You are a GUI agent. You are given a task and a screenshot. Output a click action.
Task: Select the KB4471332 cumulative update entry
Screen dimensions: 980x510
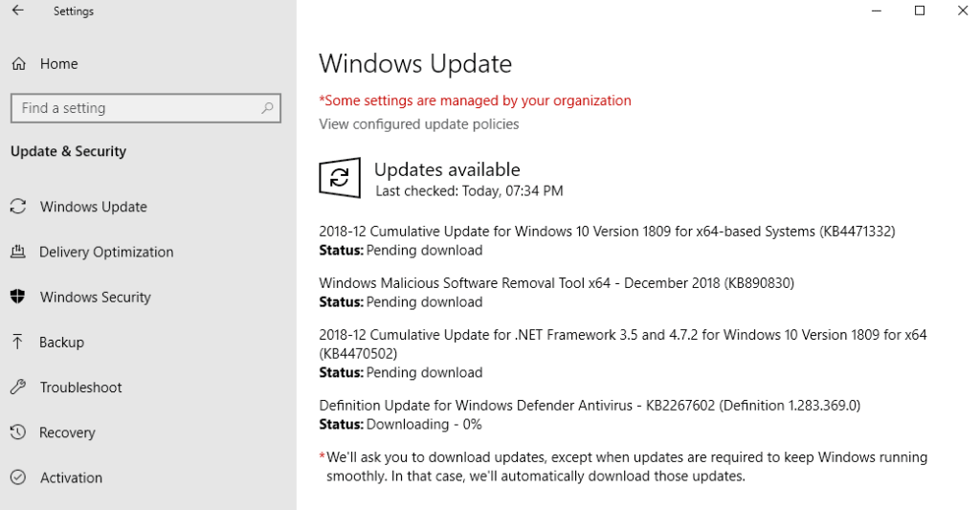607,232
